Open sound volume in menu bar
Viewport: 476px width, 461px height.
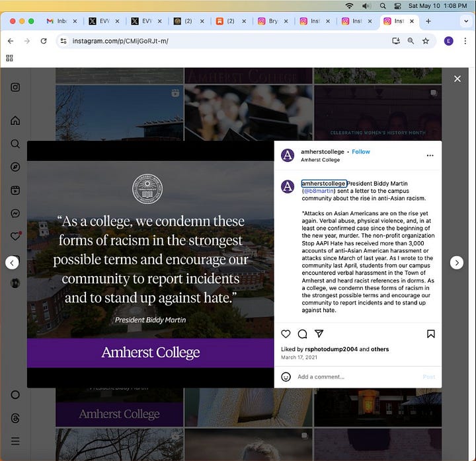pos(366,6)
